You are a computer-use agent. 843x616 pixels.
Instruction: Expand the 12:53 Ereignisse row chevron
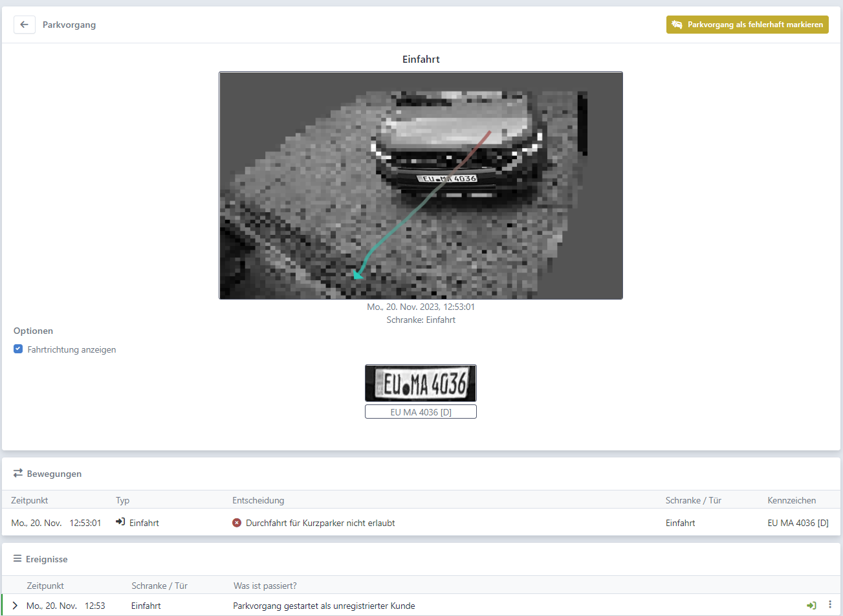pyautogui.click(x=15, y=606)
